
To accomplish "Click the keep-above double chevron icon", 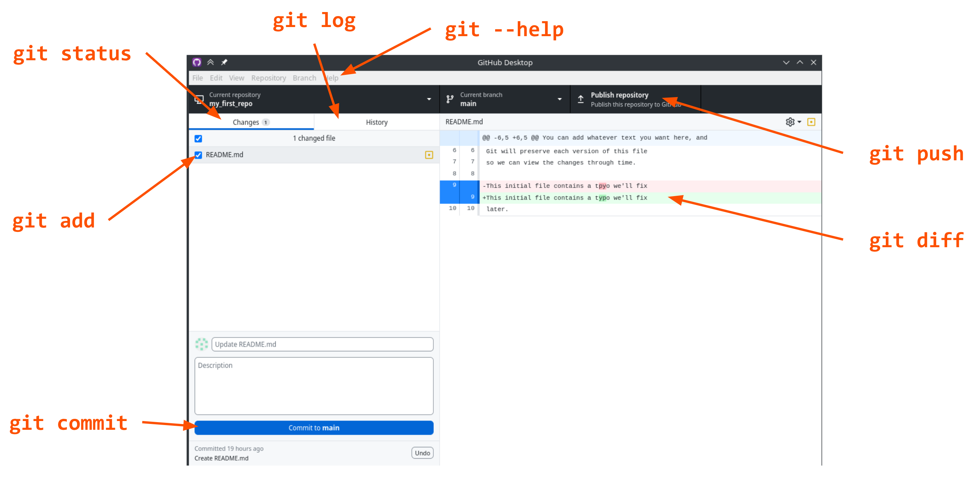I will tap(210, 62).
